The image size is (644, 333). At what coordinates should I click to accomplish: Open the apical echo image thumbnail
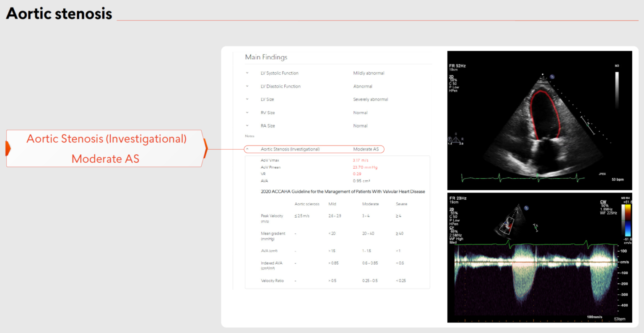point(540,120)
